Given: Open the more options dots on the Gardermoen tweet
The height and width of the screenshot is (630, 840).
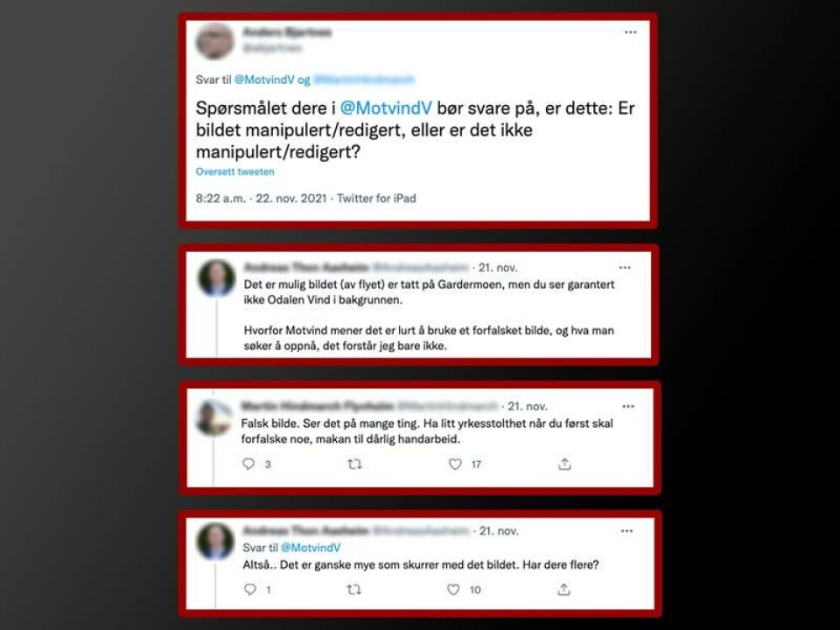Looking at the screenshot, I should pyautogui.click(x=625, y=268).
